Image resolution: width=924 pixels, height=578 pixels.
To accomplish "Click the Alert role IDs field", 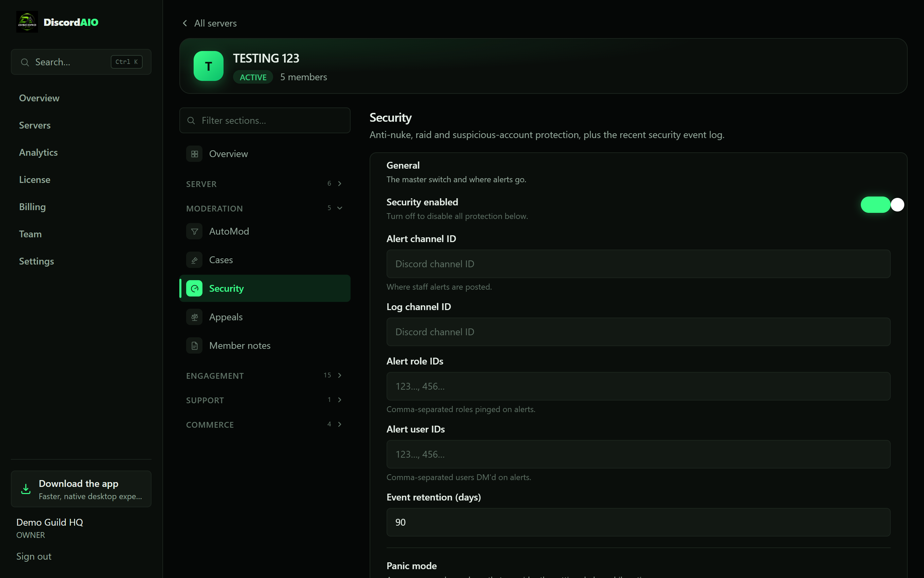I will tap(638, 387).
